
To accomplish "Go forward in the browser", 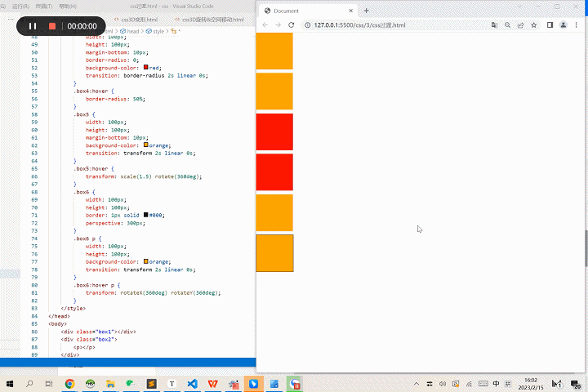I will click(278, 25).
